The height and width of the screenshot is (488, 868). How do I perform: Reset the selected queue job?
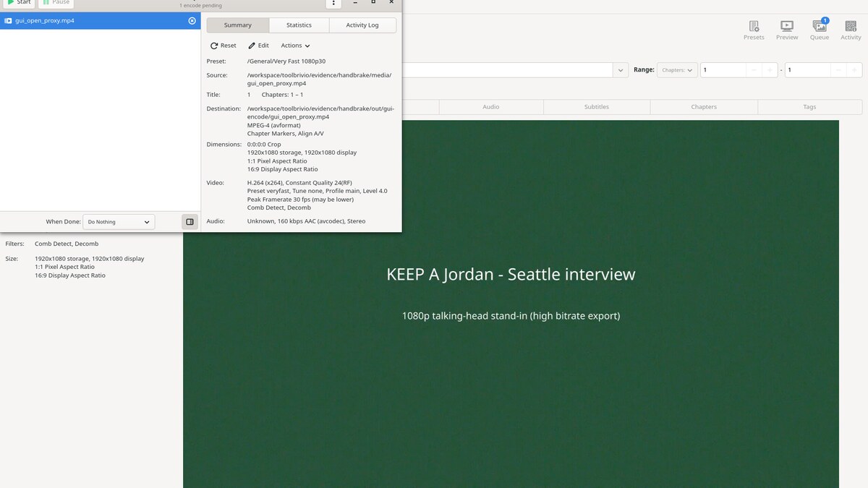click(x=224, y=46)
